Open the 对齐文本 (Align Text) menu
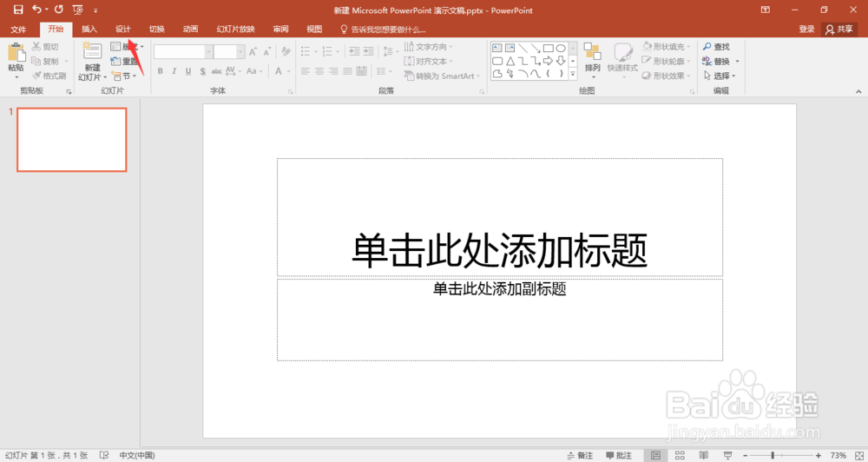868x462 pixels. coord(429,61)
